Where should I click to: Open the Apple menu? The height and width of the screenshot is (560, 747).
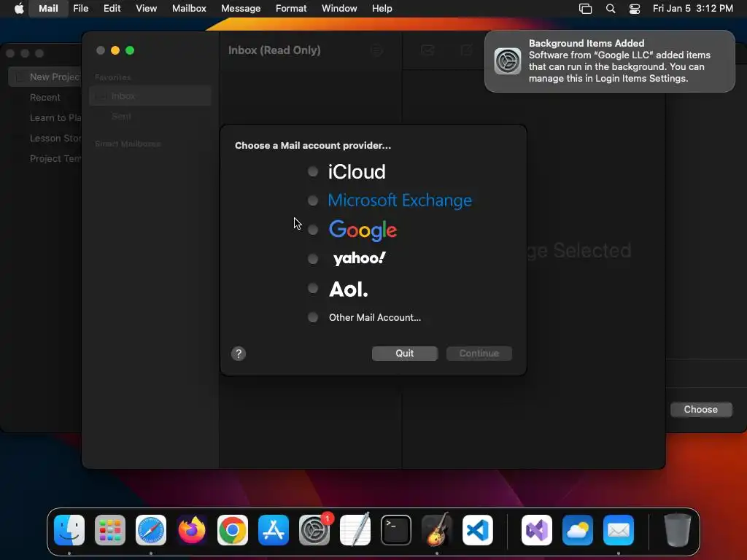pos(19,9)
